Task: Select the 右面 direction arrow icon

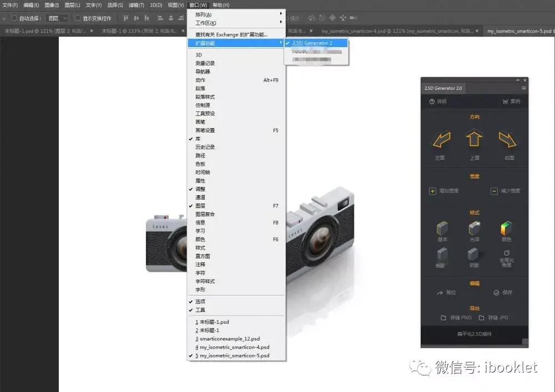Action: click(506, 140)
